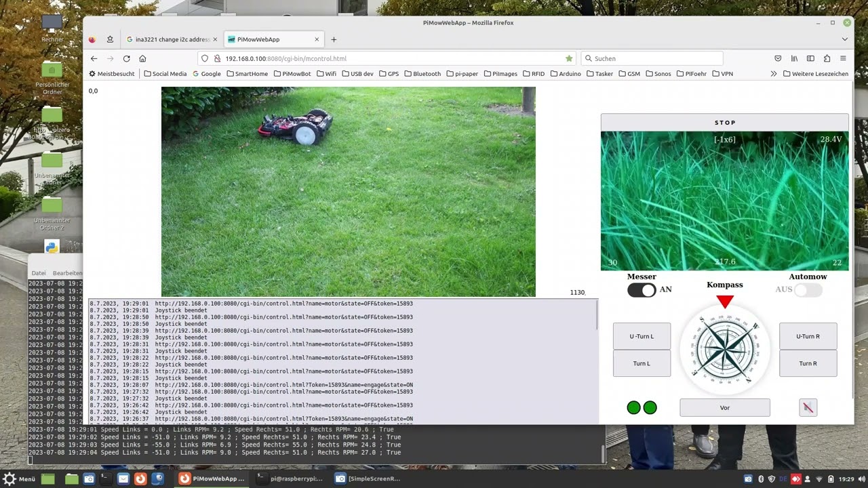
Task: Switch to the SimpleScreenRecorder taskbar item
Action: point(368,479)
